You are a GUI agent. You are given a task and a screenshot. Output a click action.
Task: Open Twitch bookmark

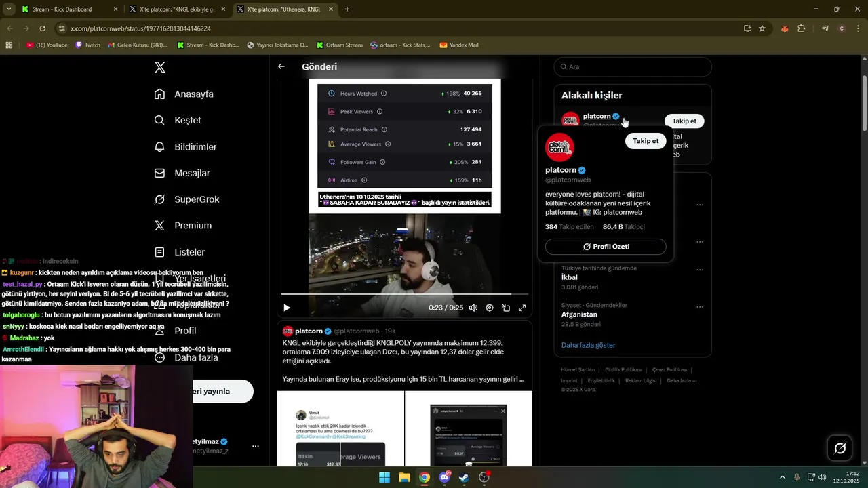click(x=87, y=45)
